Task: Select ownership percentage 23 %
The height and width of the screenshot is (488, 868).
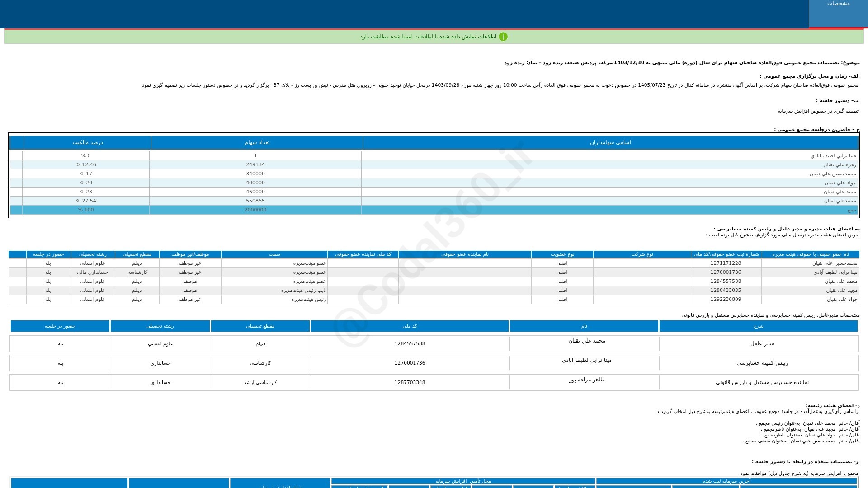Action: (x=86, y=192)
